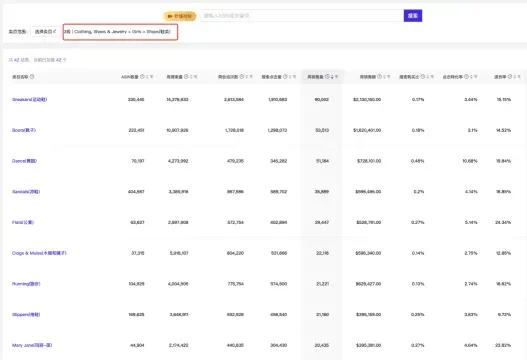Open the filter icon of the highlighted sorted column

tap(336, 77)
